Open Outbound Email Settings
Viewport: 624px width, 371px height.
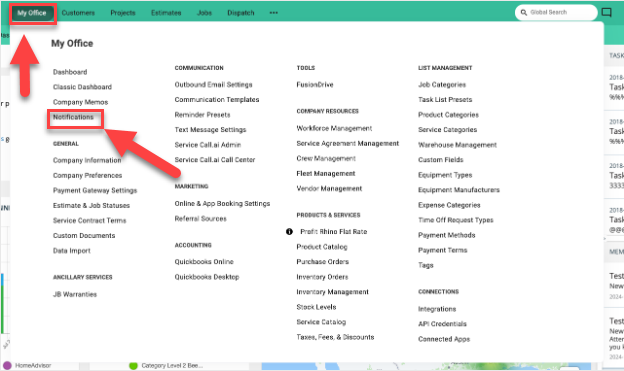click(x=213, y=84)
